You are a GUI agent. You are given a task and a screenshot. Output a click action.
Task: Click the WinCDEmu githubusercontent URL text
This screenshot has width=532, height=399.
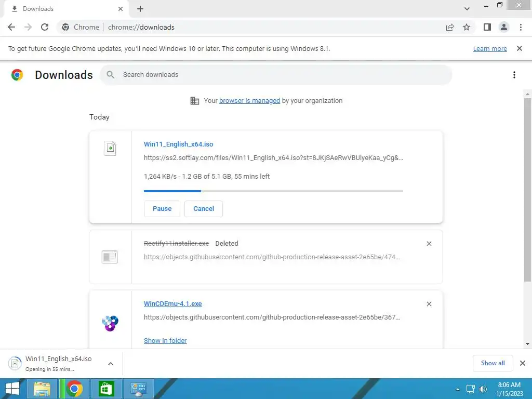click(272, 317)
